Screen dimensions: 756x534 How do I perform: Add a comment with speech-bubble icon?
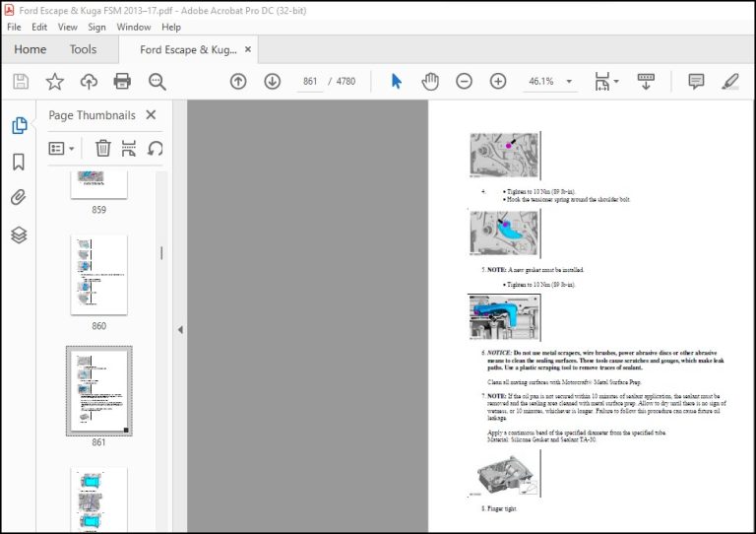click(x=696, y=81)
